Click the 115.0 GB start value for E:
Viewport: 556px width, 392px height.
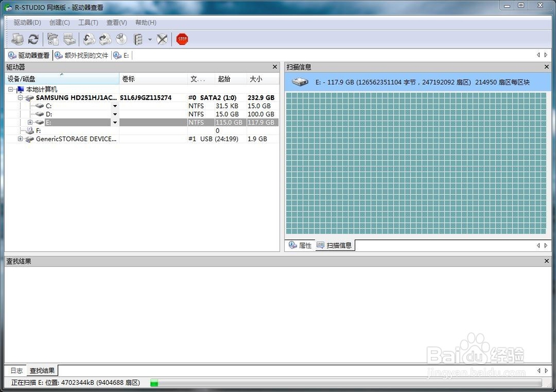pyautogui.click(x=229, y=122)
